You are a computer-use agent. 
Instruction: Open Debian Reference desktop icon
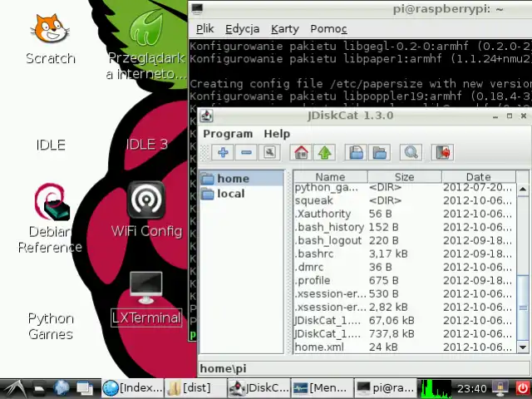coord(52,202)
